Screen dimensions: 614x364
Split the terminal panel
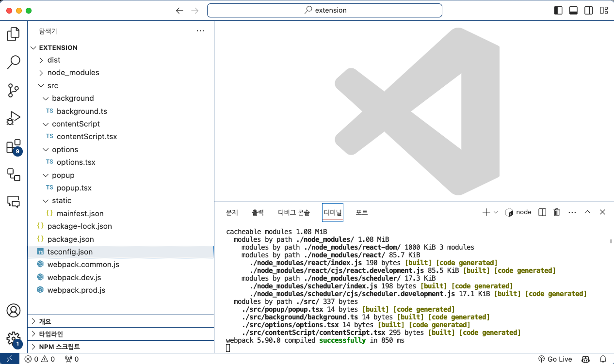(543, 212)
